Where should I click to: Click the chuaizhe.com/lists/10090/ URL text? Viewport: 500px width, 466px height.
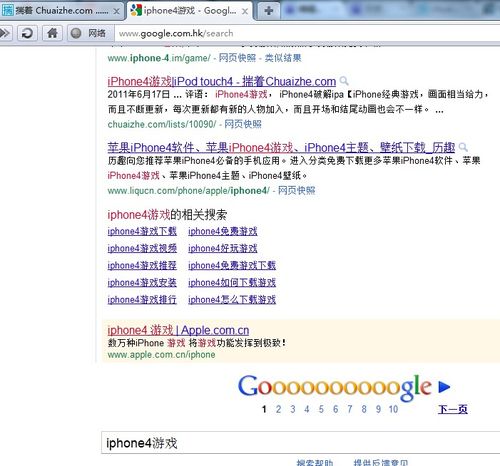pyautogui.click(x=162, y=124)
